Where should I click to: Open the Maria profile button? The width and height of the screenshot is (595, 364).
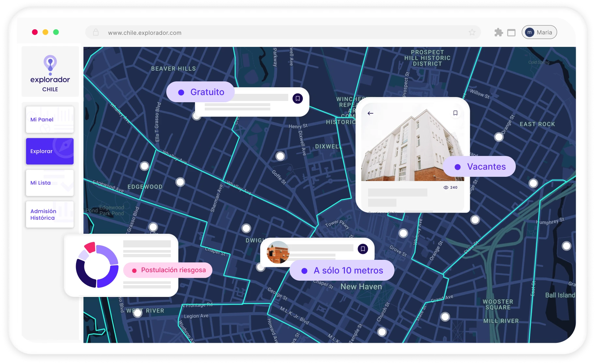click(x=539, y=32)
